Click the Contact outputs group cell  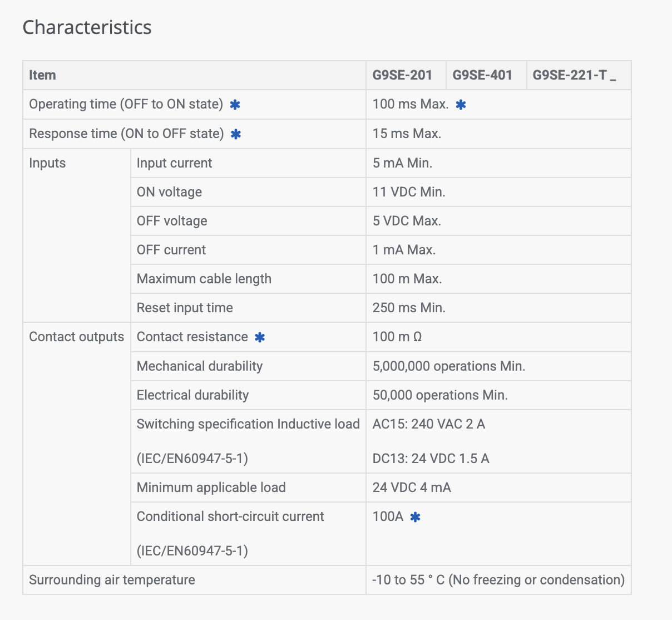pos(77,444)
